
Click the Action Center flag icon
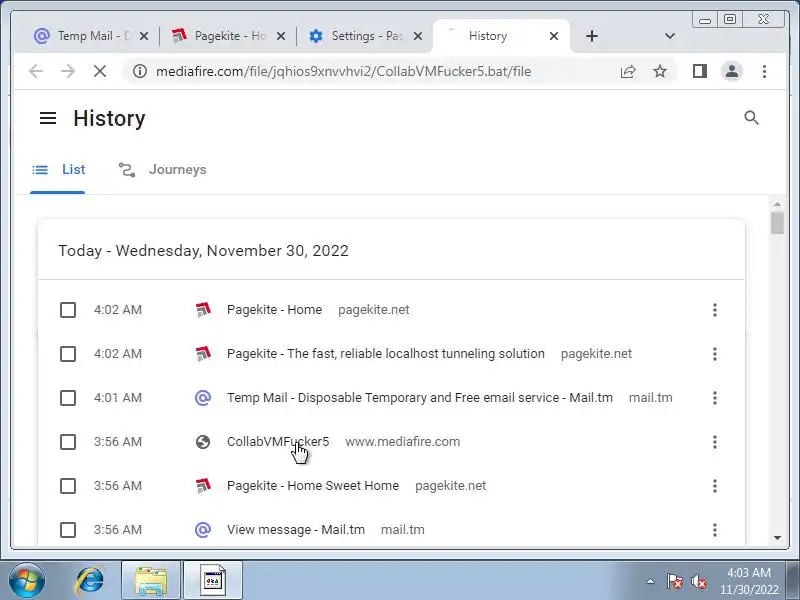tap(674, 581)
